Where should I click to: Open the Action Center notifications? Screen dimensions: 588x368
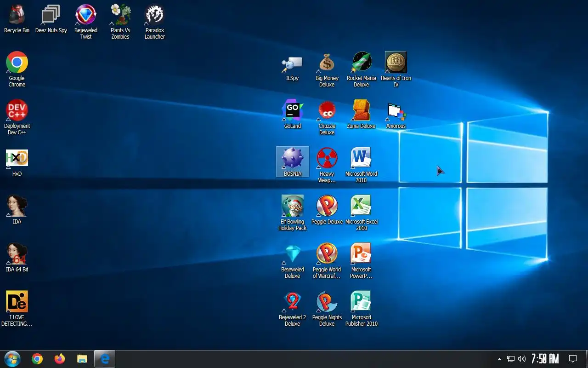[x=573, y=359]
